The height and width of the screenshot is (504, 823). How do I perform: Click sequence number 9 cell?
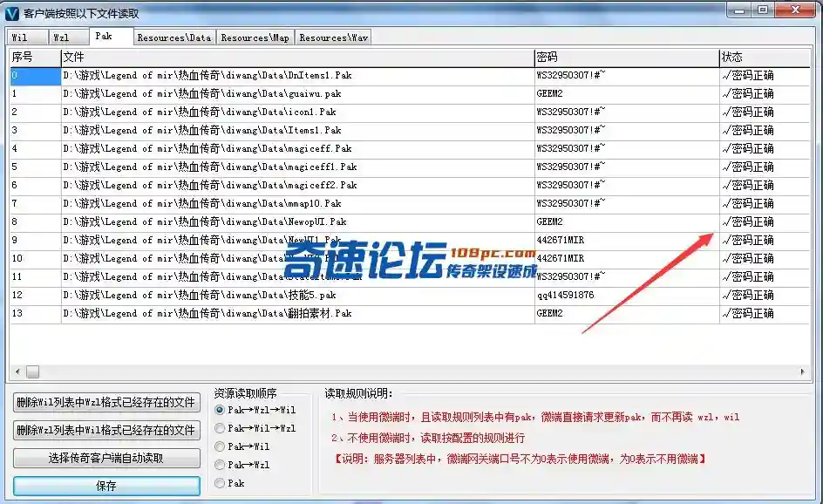pos(35,241)
